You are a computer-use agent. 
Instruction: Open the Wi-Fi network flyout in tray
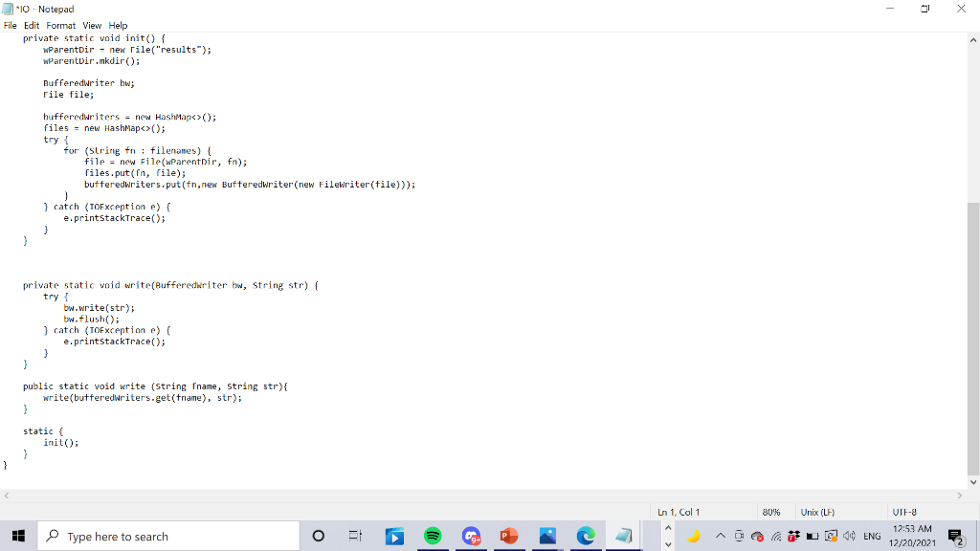tap(775, 536)
